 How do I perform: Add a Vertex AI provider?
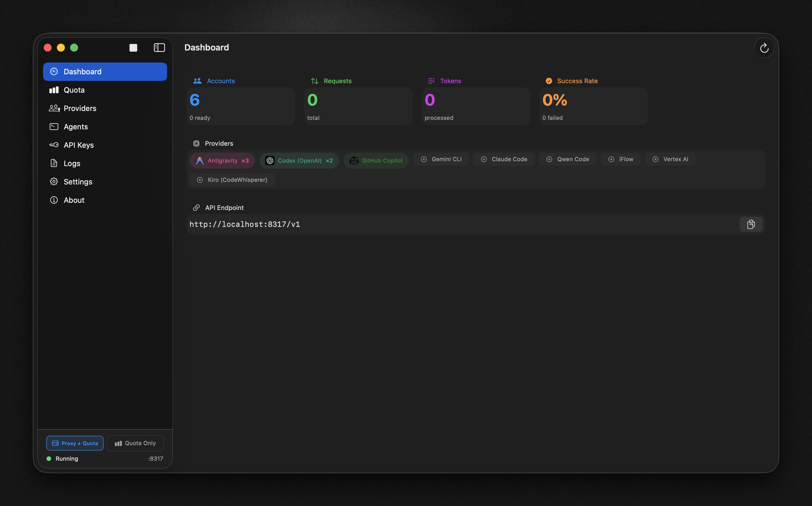(x=670, y=159)
